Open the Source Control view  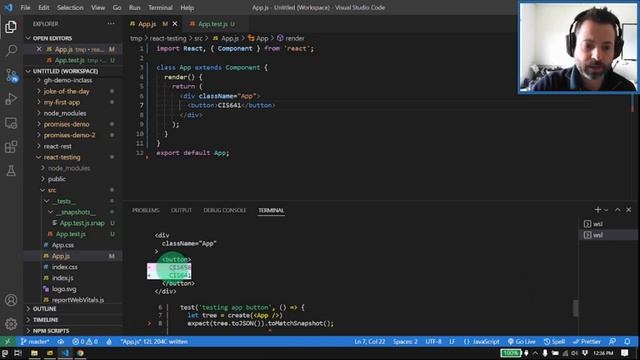click(x=11, y=76)
